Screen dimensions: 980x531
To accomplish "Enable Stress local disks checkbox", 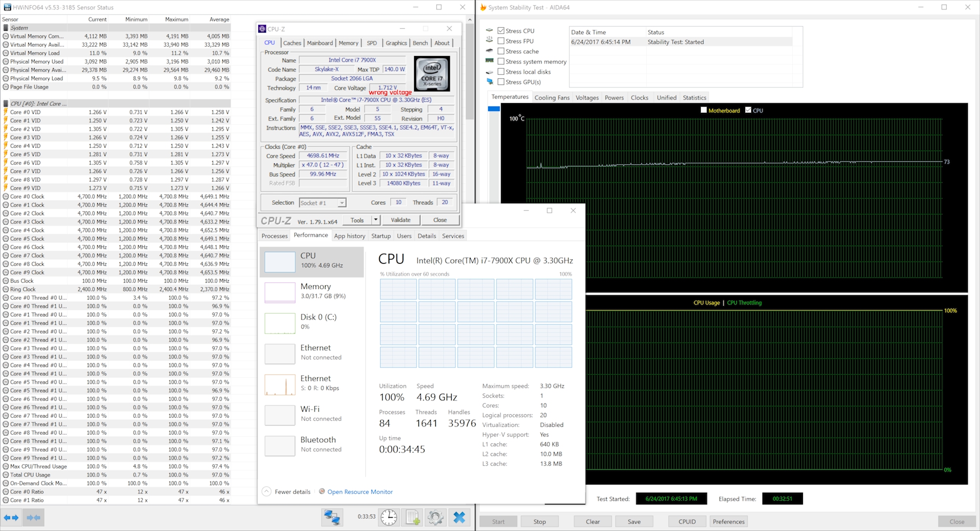I will click(501, 71).
